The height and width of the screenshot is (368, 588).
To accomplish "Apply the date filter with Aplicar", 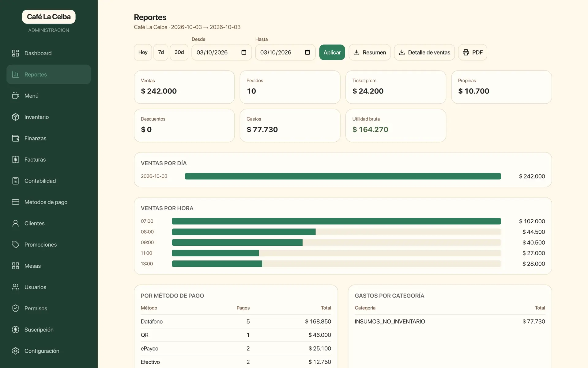I will pyautogui.click(x=332, y=52).
